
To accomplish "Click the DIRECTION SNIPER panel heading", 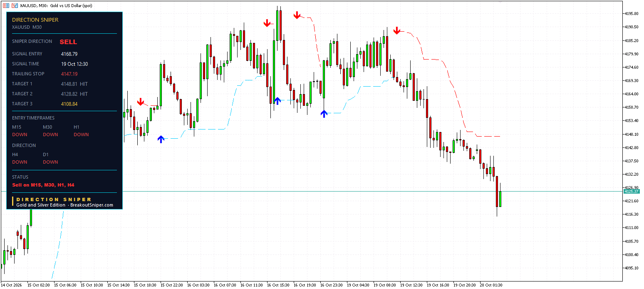I will 35,20.
